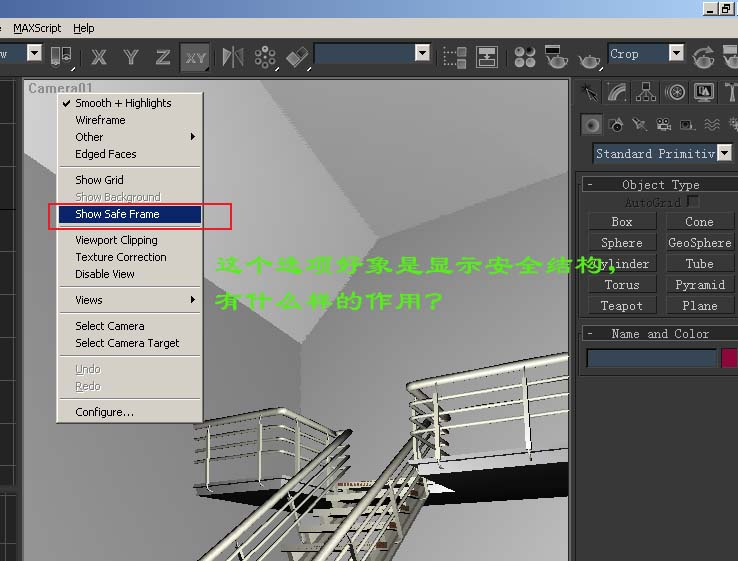Open the MAXScript menu
This screenshot has height=561, width=738.
coord(36,28)
